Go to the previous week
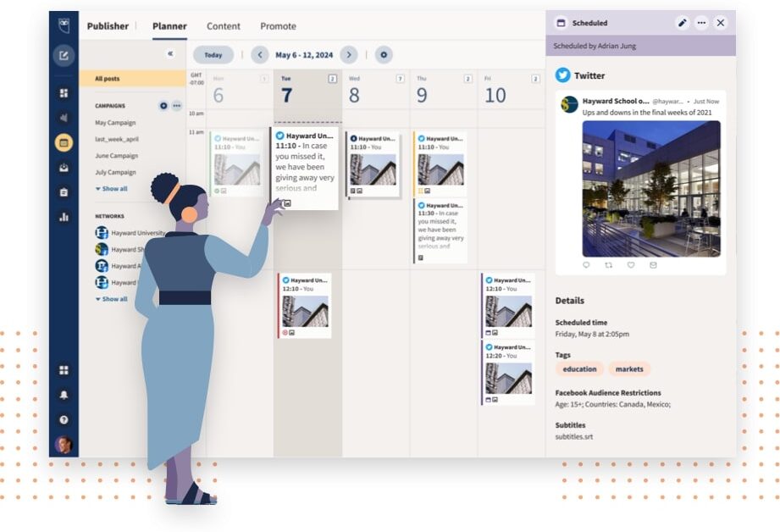 [260, 55]
